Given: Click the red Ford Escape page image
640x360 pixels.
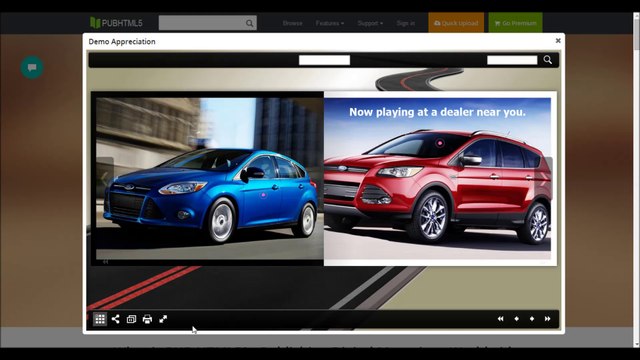Looking at the screenshot, I should click(x=438, y=178).
